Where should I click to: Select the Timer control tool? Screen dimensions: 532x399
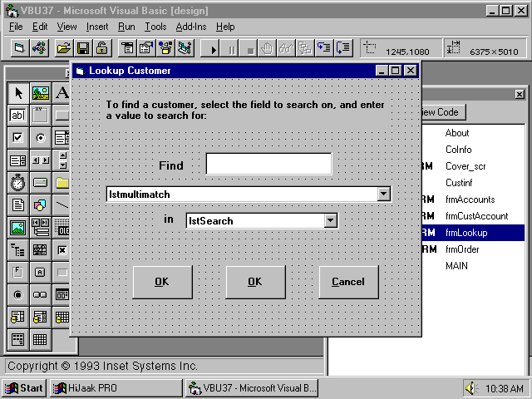(17, 182)
